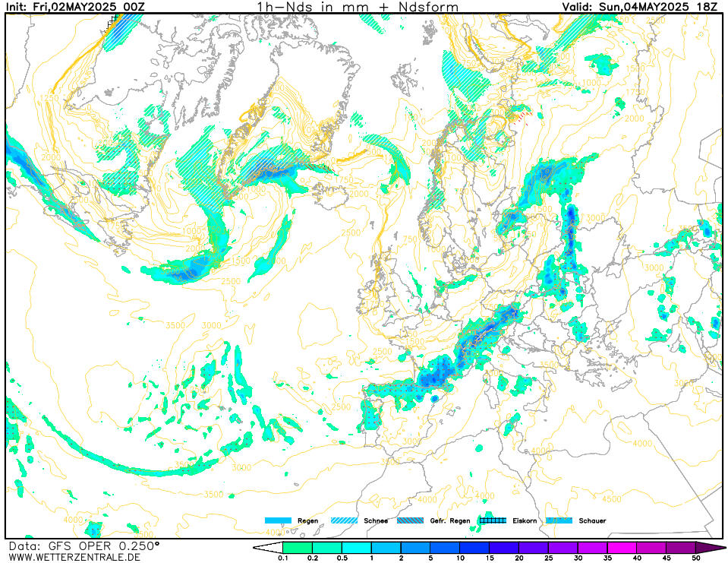Click the '0.5' color scale label
728x563 pixels.
pos(342,558)
